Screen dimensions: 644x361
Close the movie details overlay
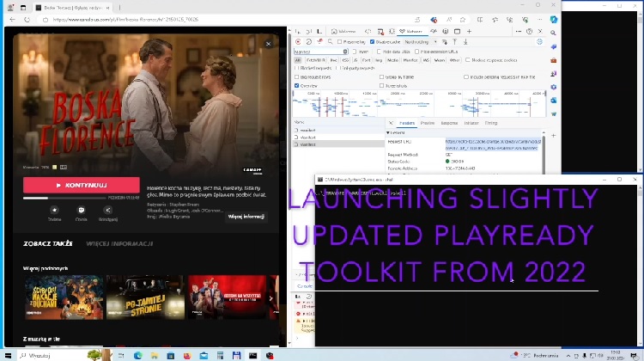[x=268, y=44]
